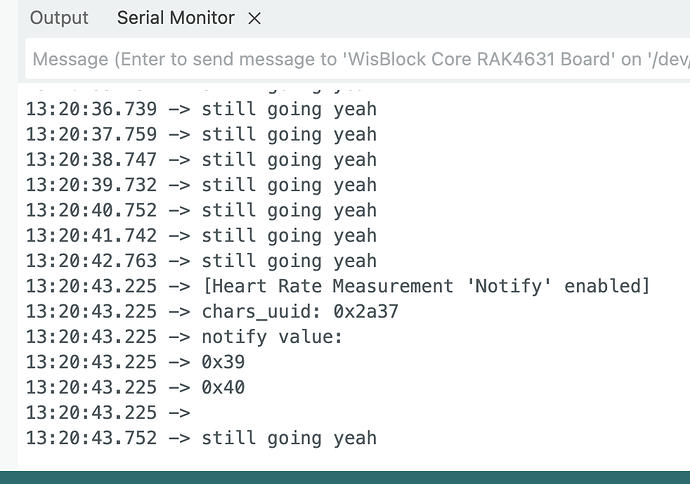This screenshot has height=484, width=690.
Task: Select the log entry at 13:20:37.759
Action: pyautogui.click(x=201, y=134)
